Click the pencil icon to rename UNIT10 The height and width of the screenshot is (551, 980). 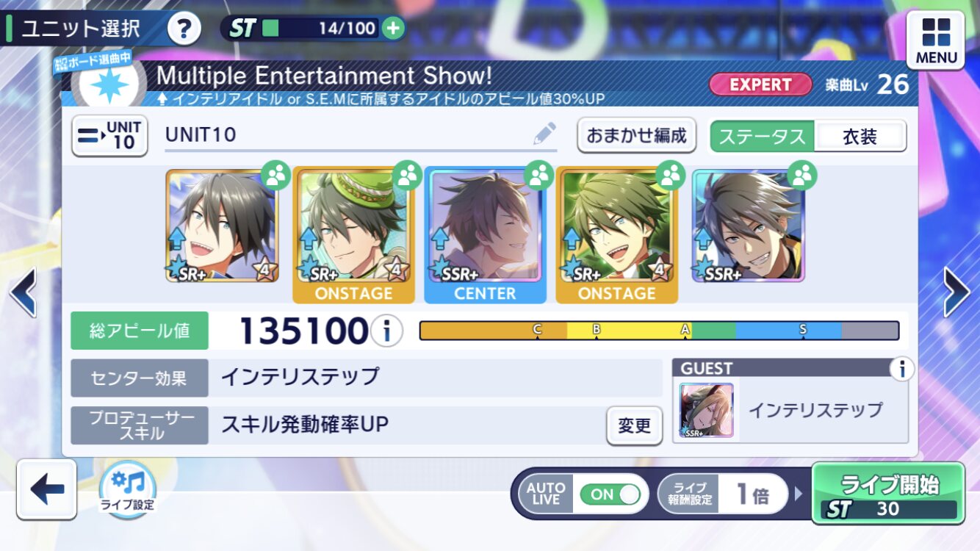coord(544,134)
